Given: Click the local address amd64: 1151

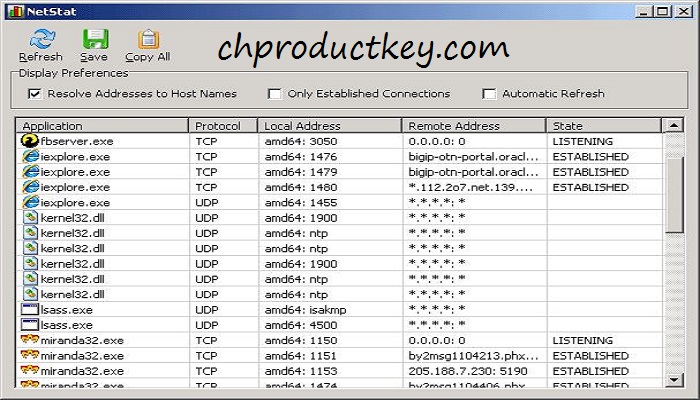Looking at the screenshot, I should click(300, 356).
